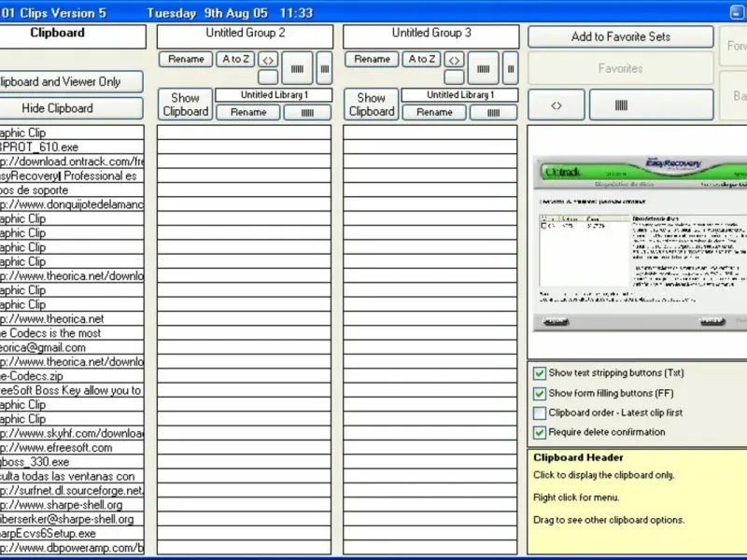This screenshot has height=560, width=747.
Task: Click Add to Favorite Sets button
Action: pos(621,36)
